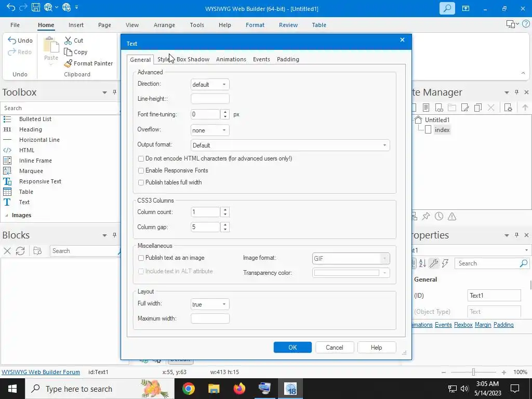
Task: Click OK to confirm Text dialog
Action: point(292,348)
